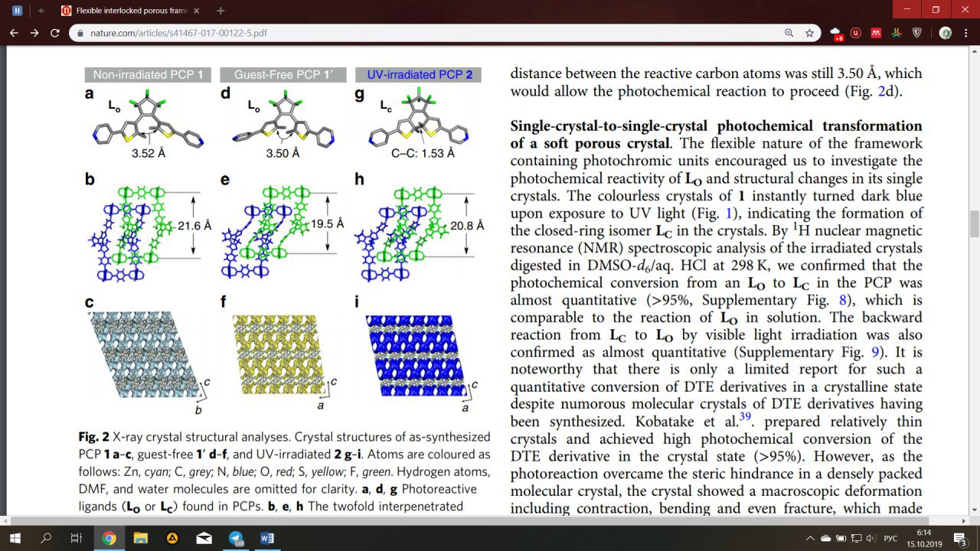Go forward to next page
980x551 pixels.
click(x=34, y=33)
